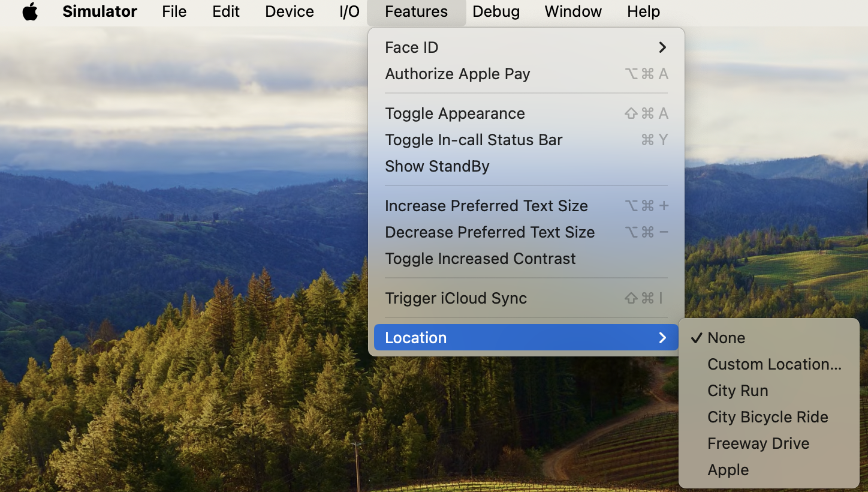
Task: Open the File menu
Action: pos(174,11)
